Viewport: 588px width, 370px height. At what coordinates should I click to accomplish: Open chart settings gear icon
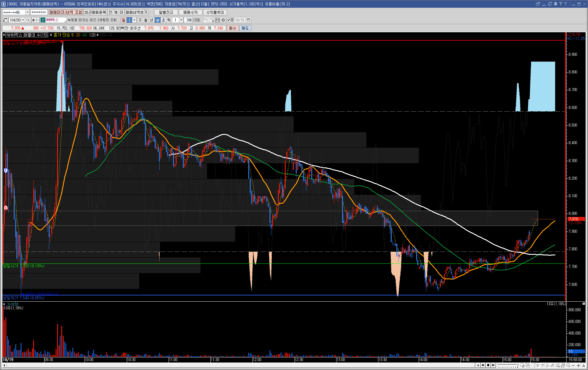223,20
